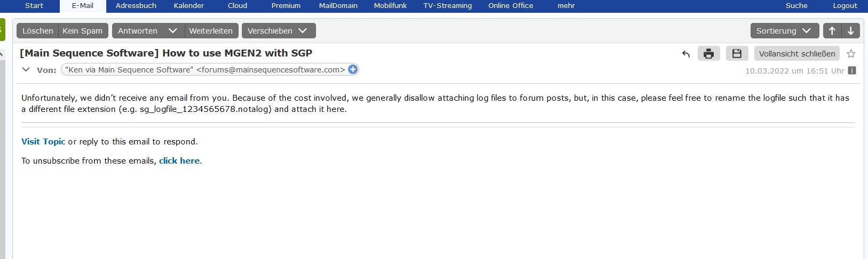The image size is (868, 259).
Task: Click the Visit Topic link
Action: click(43, 142)
